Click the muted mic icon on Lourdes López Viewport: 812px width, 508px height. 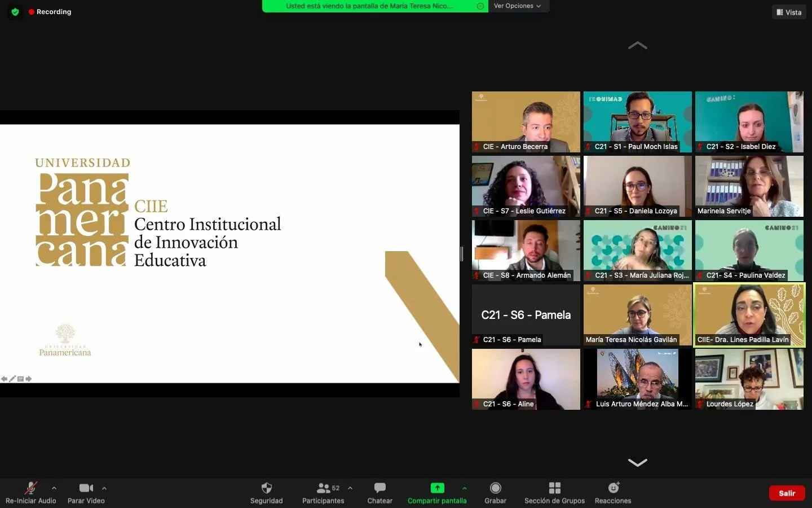tap(700, 404)
